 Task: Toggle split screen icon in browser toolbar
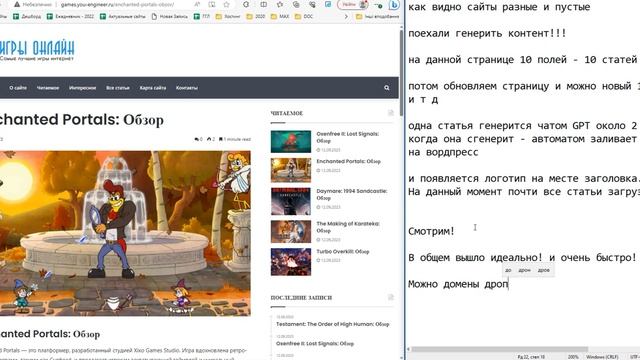pos(264,4)
